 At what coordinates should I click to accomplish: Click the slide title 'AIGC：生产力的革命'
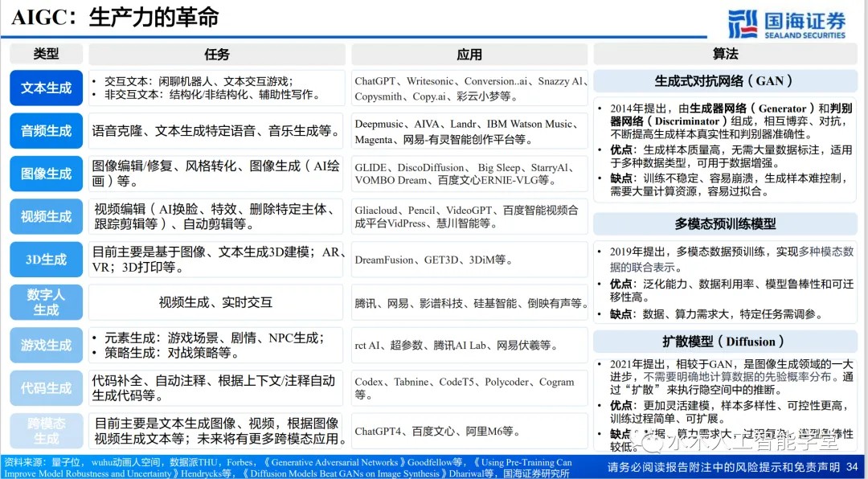coord(115,18)
